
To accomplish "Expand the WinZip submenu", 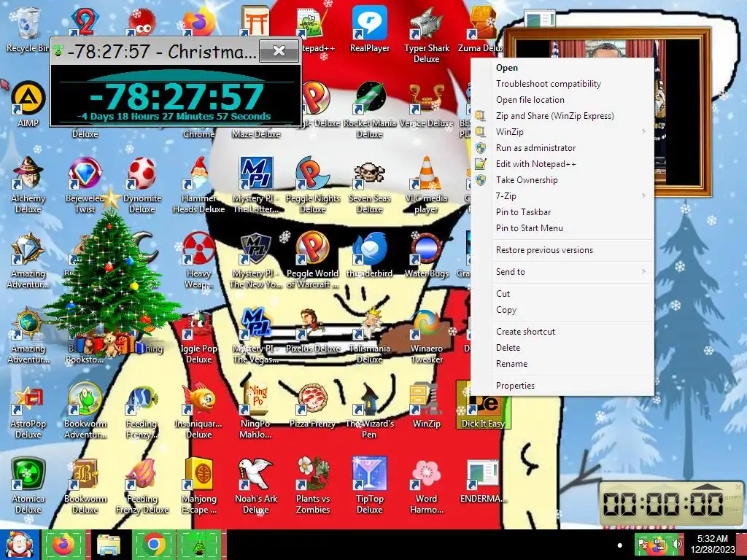I will [x=562, y=132].
